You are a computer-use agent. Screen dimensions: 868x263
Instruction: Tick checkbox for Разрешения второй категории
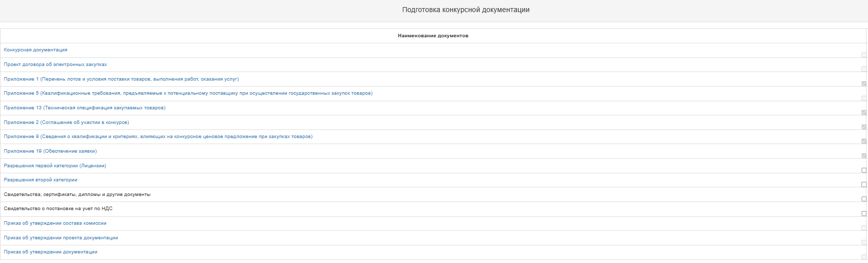tap(864, 184)
